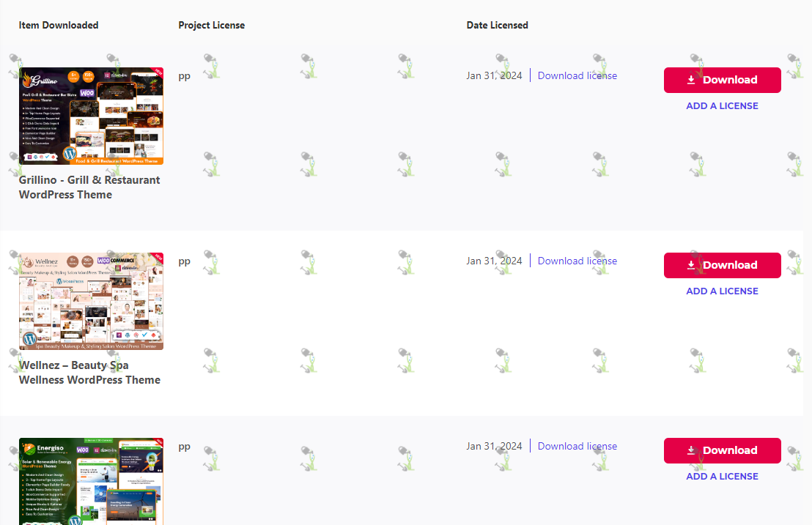This screenshot has height=525, width=812.
Task: Open the Wellnez Beauty Spa theme thumbnail
Action: [x=91, y=301]
